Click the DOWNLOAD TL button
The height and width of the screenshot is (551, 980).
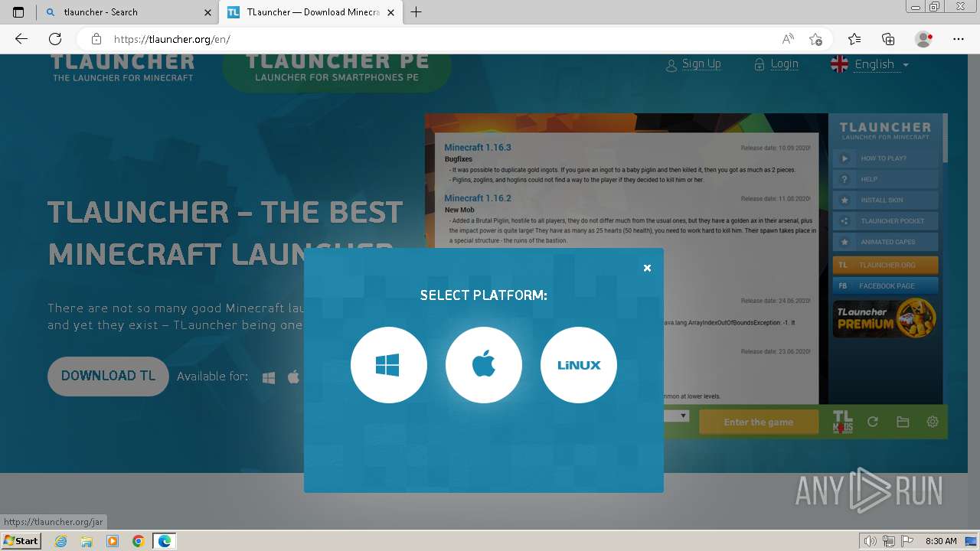click(x=108, y=376)
